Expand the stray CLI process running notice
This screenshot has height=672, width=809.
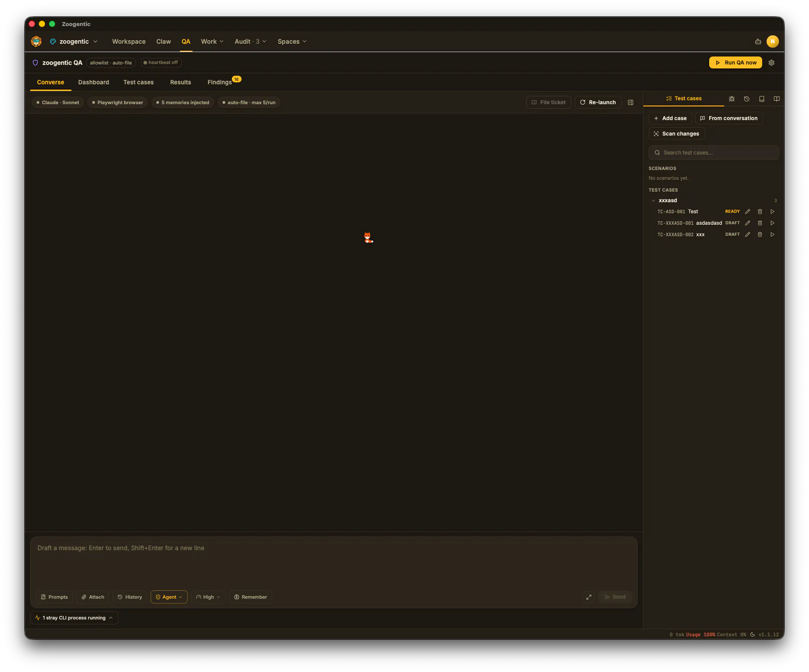(74, 618)
